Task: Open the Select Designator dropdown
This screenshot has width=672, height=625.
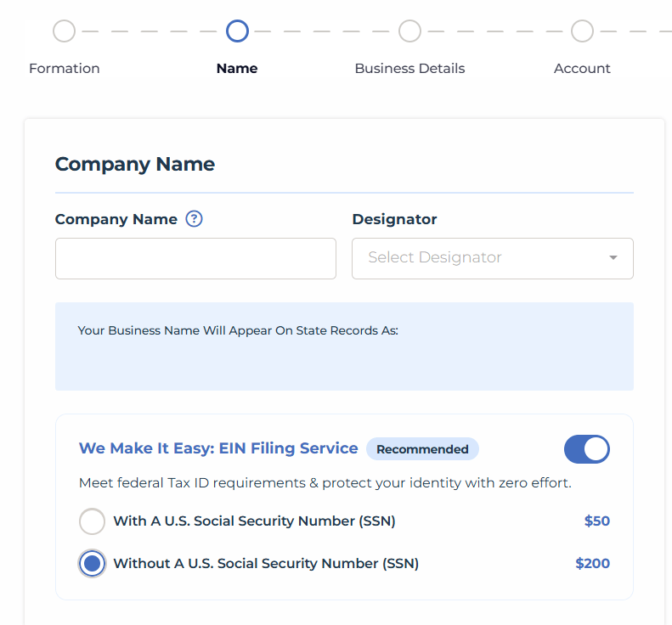Action: click(x=493, y=258)
